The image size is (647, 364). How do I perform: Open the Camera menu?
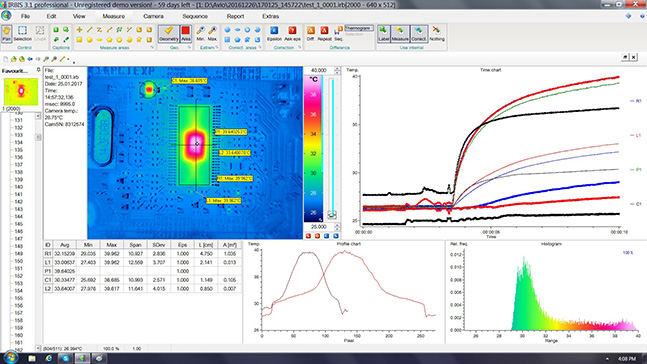coord(153,16)
